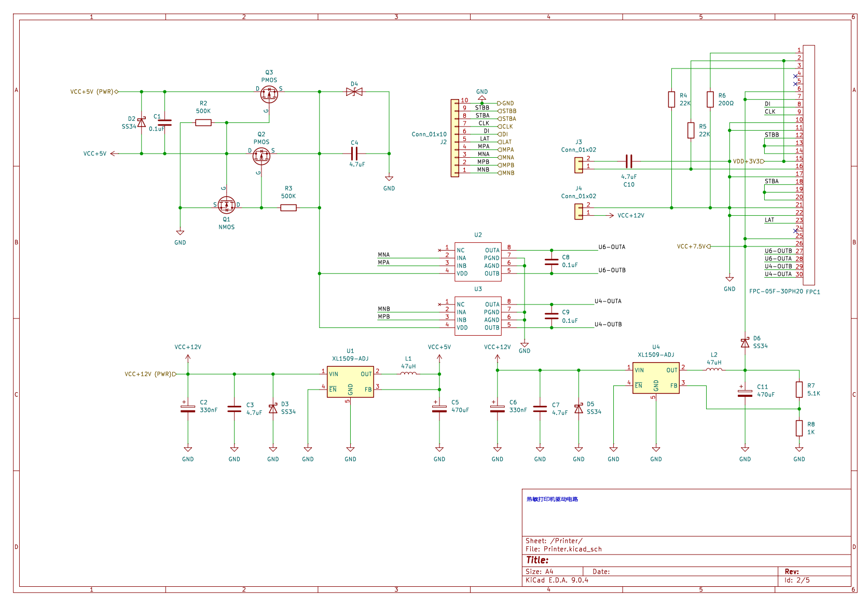The image size is (868, 607).
Task: Click the U3 motor driver IC
Action: click(x=478, y=316)
